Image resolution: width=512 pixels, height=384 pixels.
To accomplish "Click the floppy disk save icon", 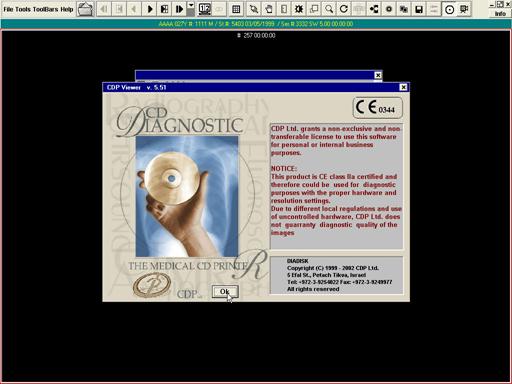I will coord(419,9).
